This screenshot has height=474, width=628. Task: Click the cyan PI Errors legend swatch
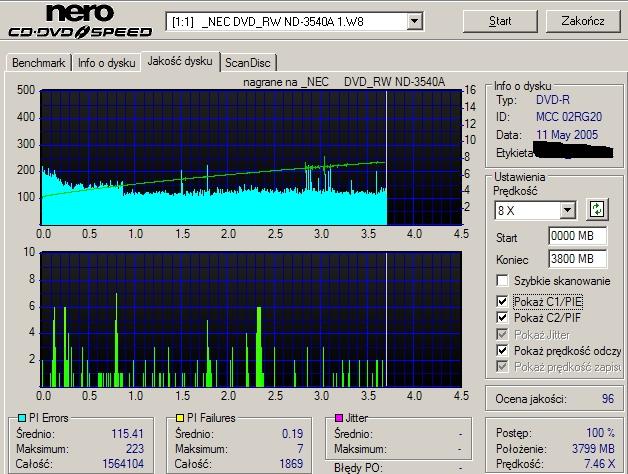pyautogui.click(x=22, y=418)
